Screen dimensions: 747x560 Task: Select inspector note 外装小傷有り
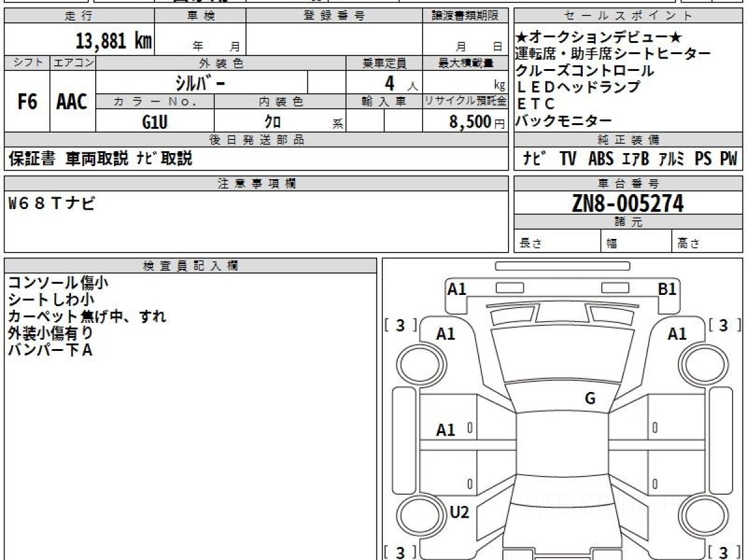click(x=50, y=334)
